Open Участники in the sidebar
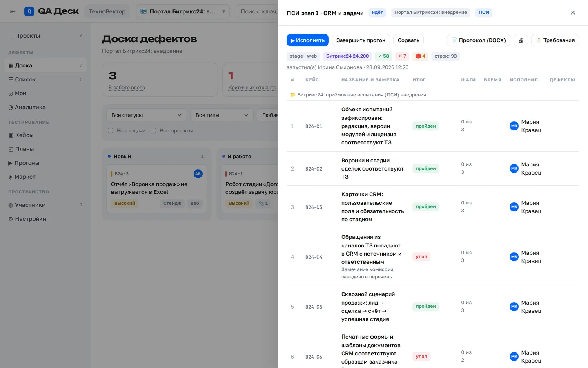The image size is (588, 368). click(x=45, y=205)
